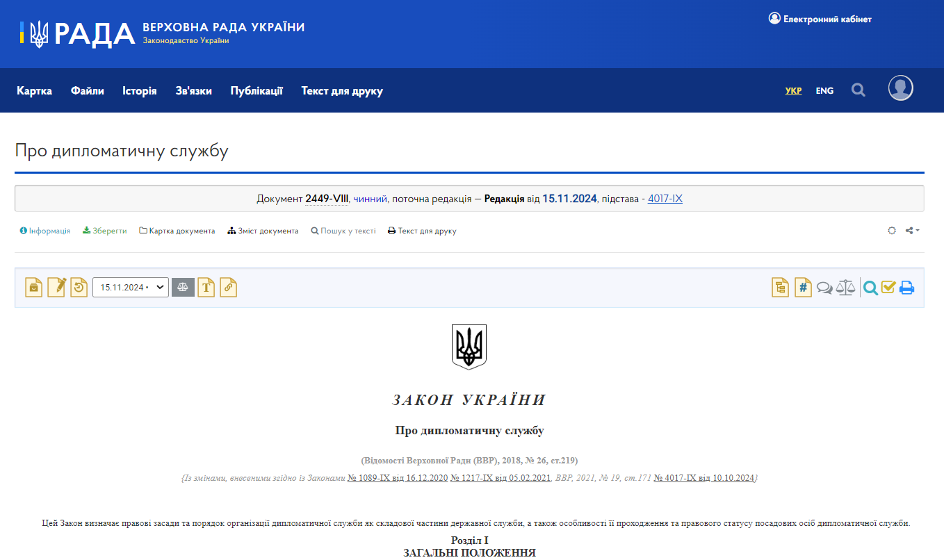The image size is (944, 560).
Task: Switch interface language to ENG
Action: point(824,90)
